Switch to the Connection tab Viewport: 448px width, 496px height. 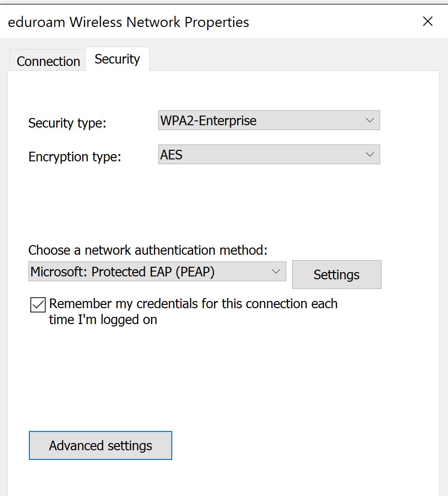click(48, 61)
